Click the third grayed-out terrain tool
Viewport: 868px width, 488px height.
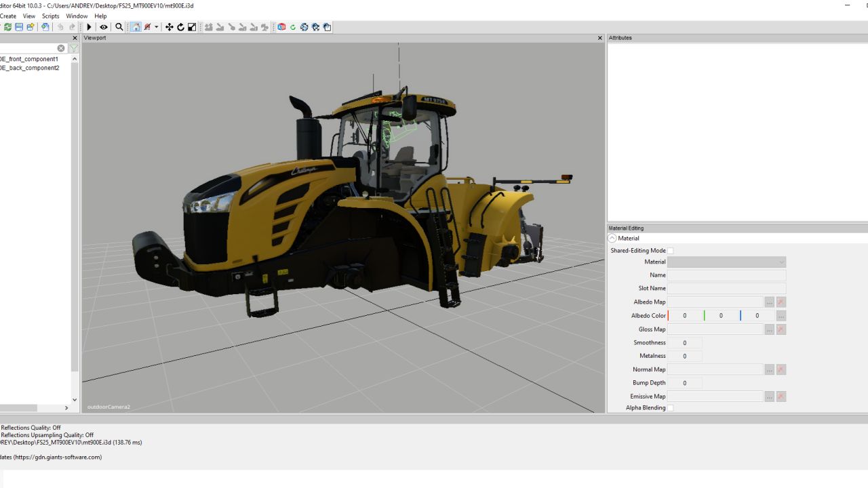click(x=232, y=27)
